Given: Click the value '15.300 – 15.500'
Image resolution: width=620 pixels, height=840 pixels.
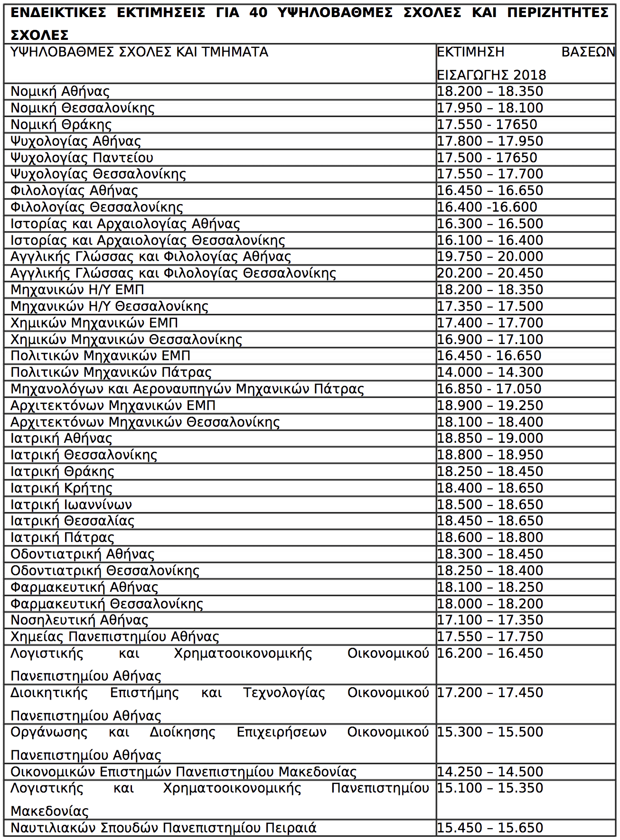Looking at the screenshot, I should [490, 732].
